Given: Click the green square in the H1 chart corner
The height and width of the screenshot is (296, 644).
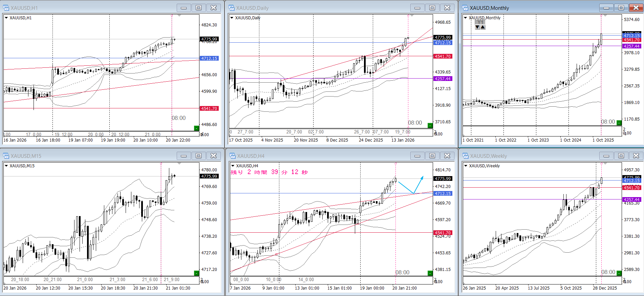Looking at the screenshot, I should [x=196, y=128].
